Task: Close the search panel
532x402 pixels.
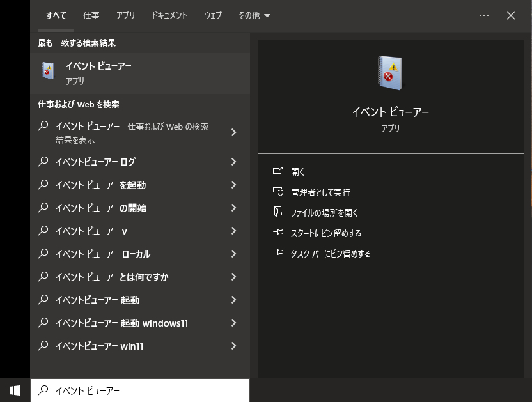Action: tap(511, 15)
